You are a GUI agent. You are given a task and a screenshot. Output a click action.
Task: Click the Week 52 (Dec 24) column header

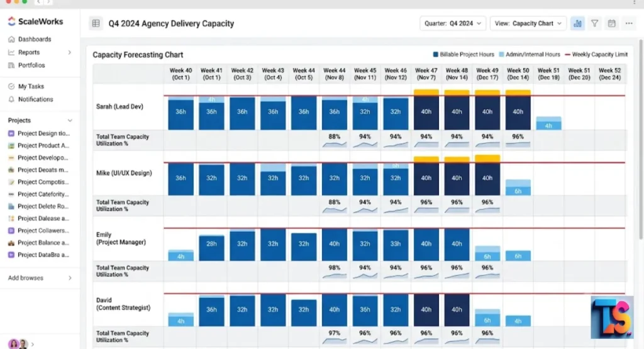point(609,74)
